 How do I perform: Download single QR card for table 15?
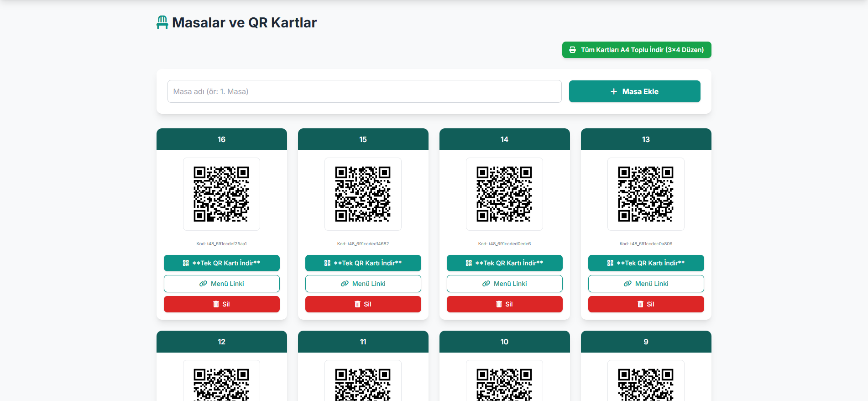tap(363, 263)
